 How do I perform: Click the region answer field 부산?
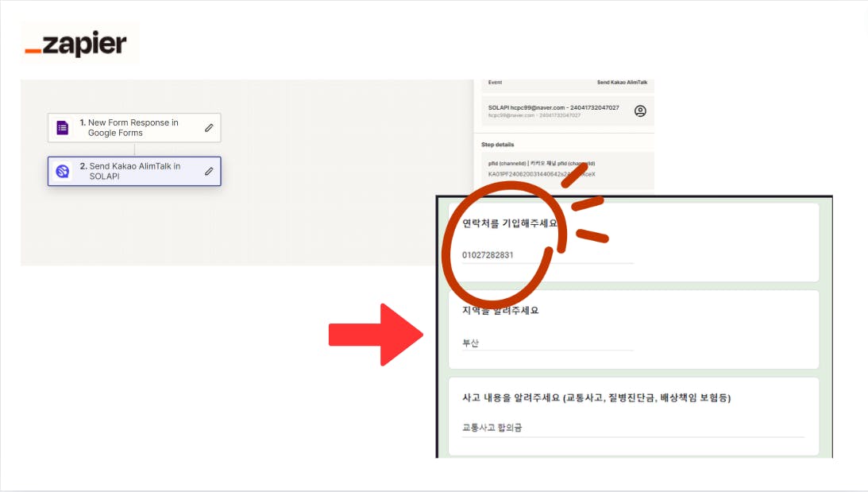[548, 343]
